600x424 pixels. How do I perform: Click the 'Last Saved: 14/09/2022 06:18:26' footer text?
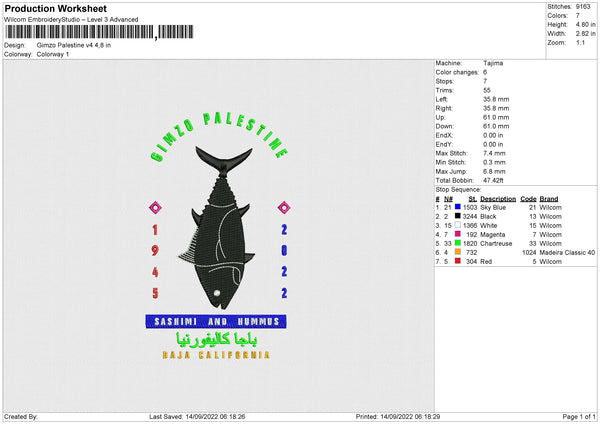pos(197,416)
